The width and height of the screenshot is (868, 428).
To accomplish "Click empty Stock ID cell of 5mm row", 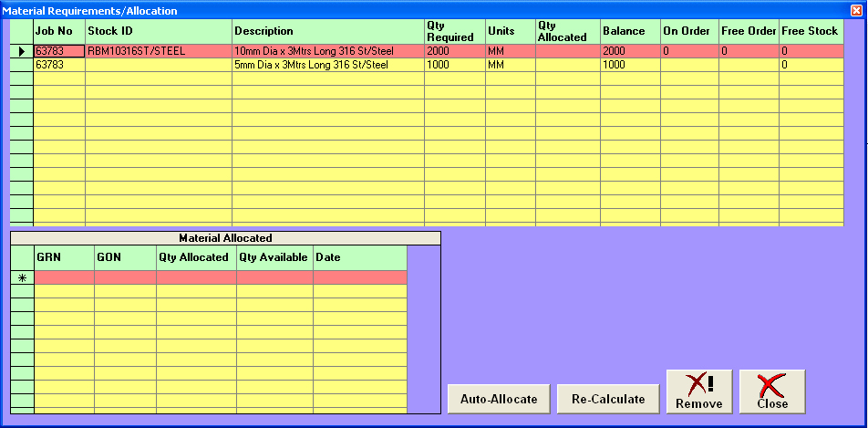I will pyautogui.click(x=159, y=65).
